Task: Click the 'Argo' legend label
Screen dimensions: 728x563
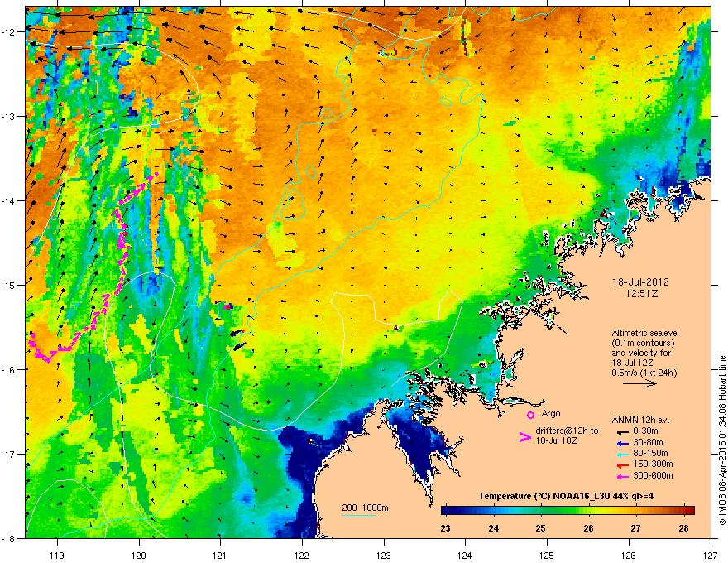Action: 551,413
